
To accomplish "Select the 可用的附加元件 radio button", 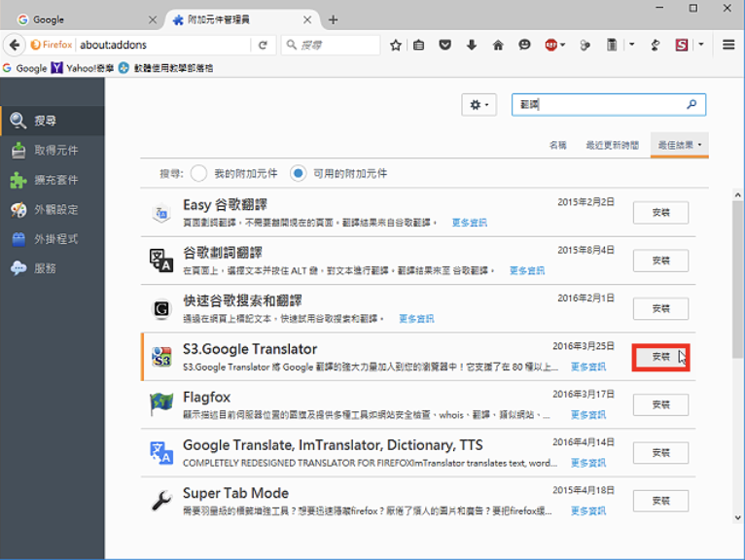I will (298, 173).
